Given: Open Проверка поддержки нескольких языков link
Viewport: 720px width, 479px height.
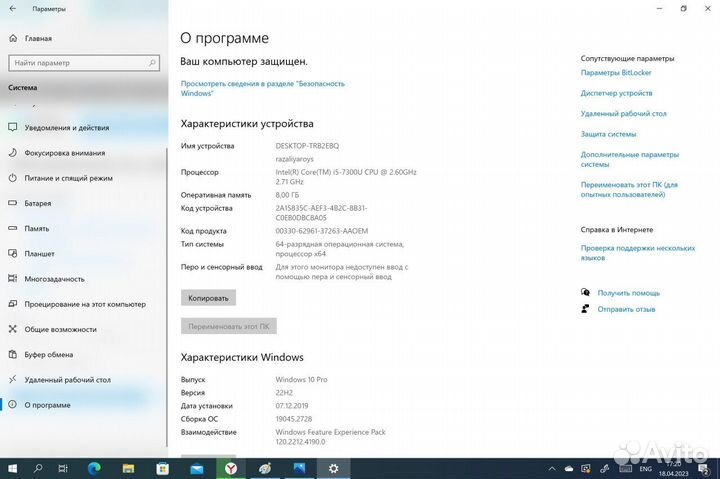Looking at the screenshot, I should (x=638, y=253).
